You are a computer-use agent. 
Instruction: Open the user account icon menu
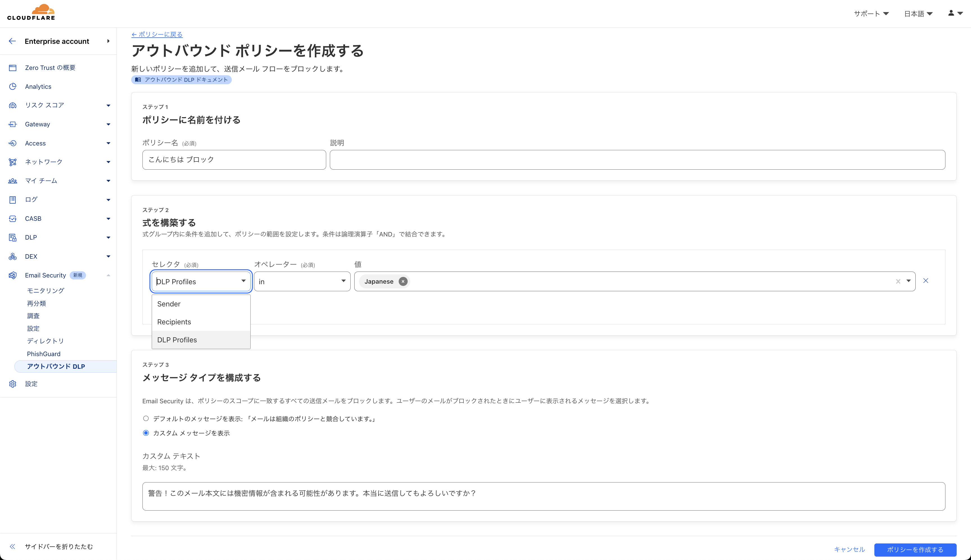click(954, 13)
